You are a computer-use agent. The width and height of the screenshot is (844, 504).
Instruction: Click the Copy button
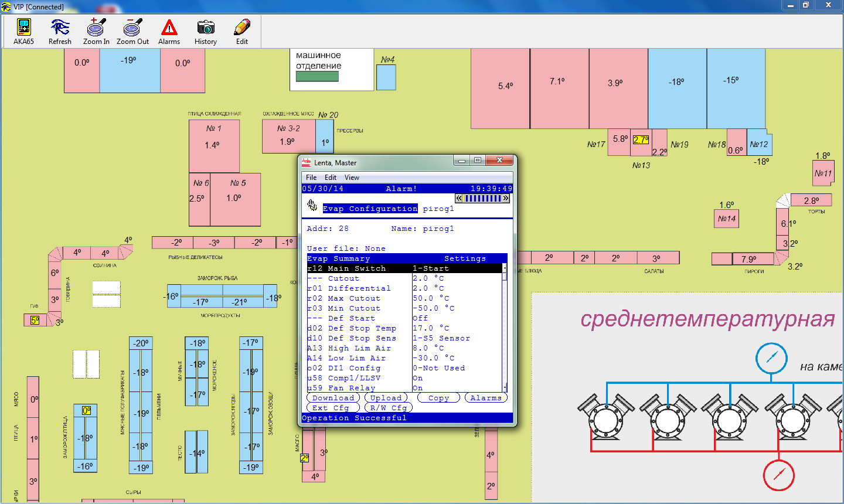438,397
